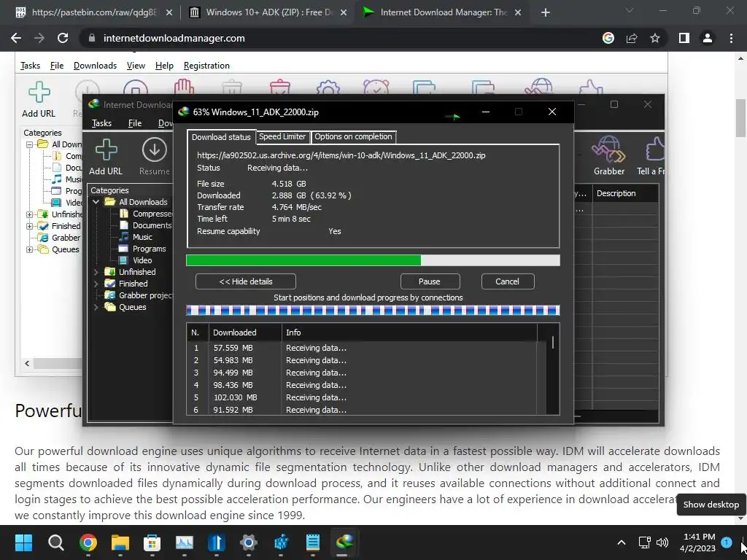This screenshot has width=747, height=560.
Task: Open Downloads menu in light IDM image
Action: 96,66
